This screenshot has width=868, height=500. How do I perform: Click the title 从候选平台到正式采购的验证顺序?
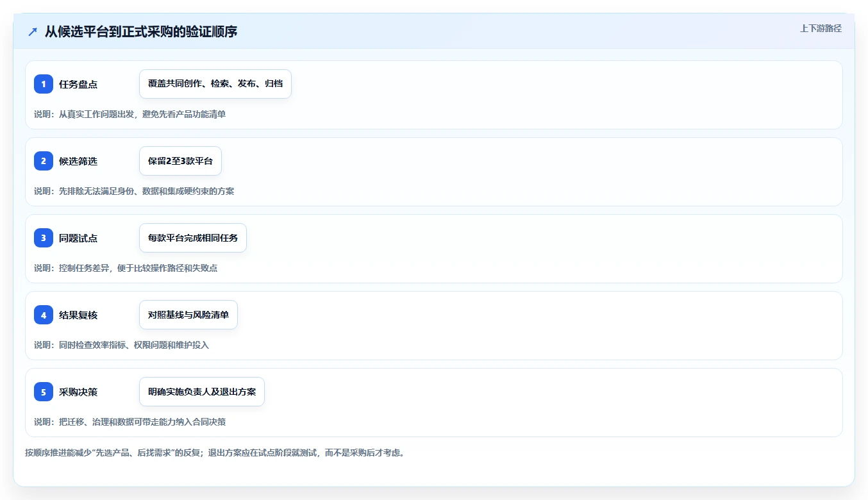click(141, 31)
